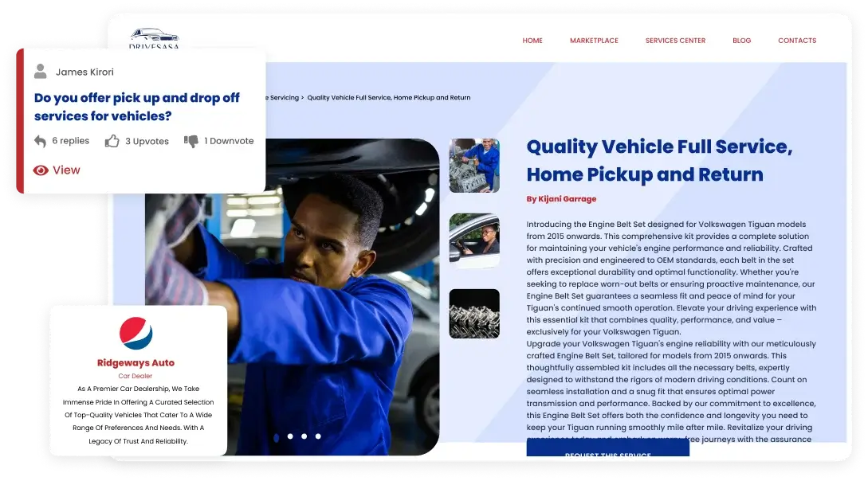This screenshot has height=481, width=868.
Task: Open the Contacts page
Action: pos(797,41)
